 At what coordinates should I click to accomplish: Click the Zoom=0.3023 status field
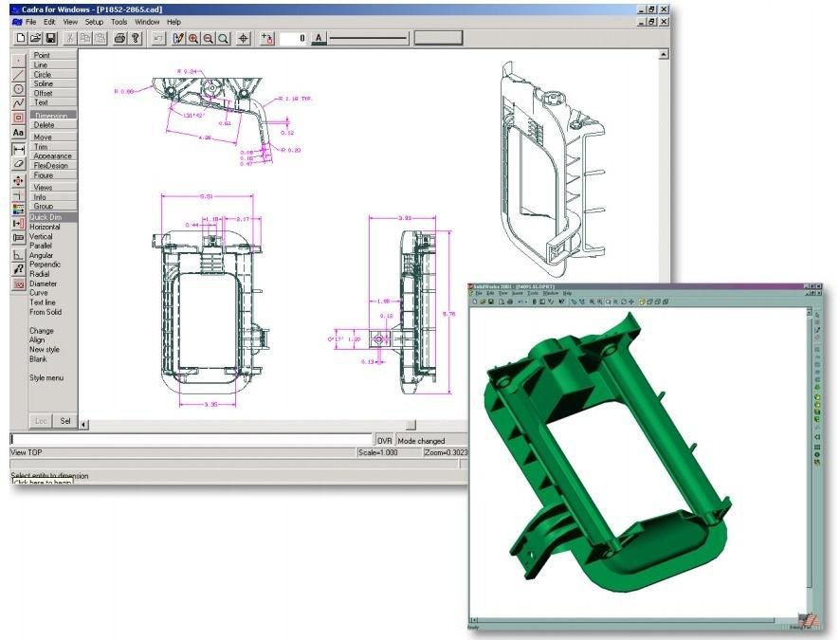click(446, 452)
